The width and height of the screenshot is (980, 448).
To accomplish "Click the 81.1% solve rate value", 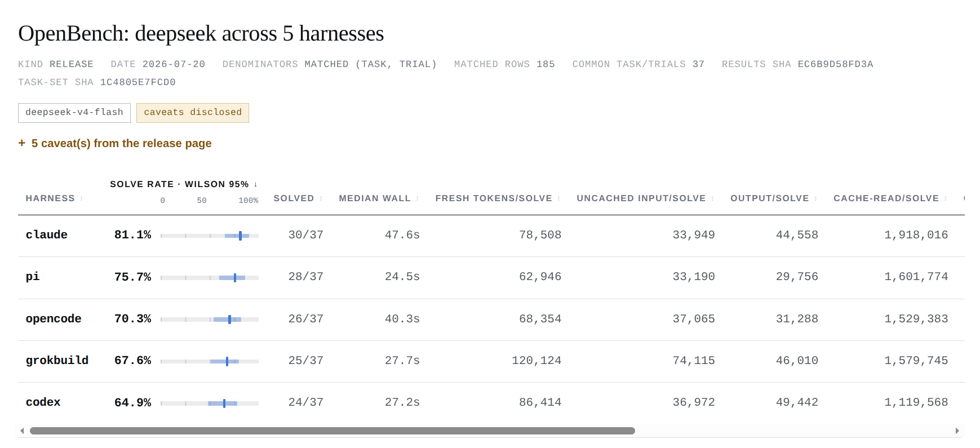I will point(132,235).
